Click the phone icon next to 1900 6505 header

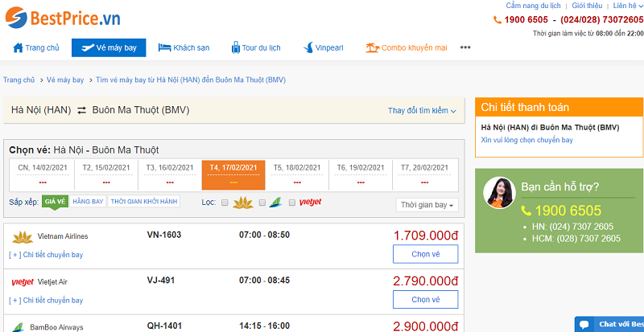[x=497, y=20]
